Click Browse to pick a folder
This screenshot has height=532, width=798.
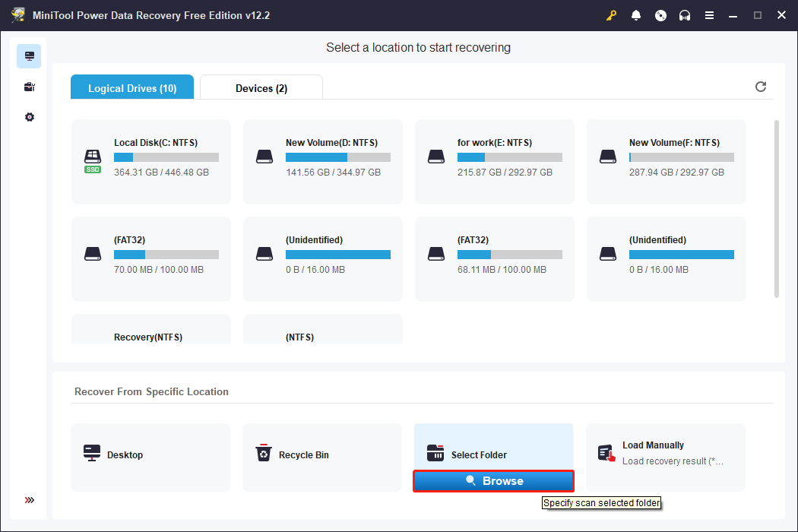tap(494, 481)
